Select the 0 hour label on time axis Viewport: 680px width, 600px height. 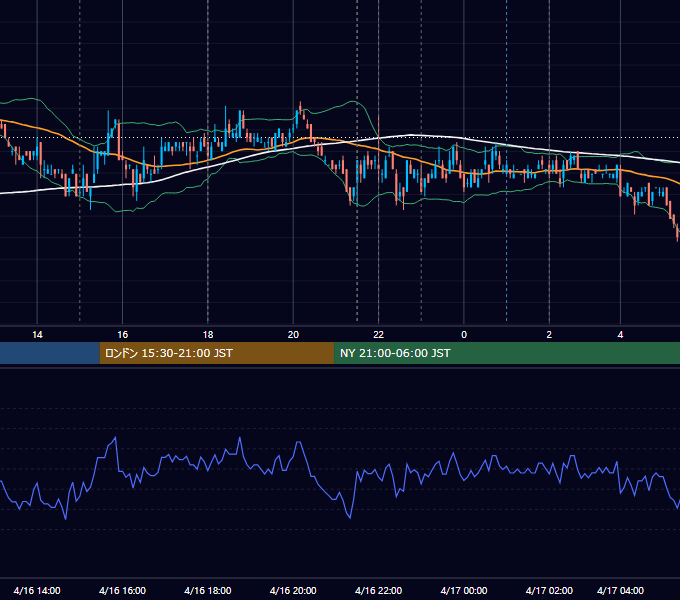(x=464, y=335)
